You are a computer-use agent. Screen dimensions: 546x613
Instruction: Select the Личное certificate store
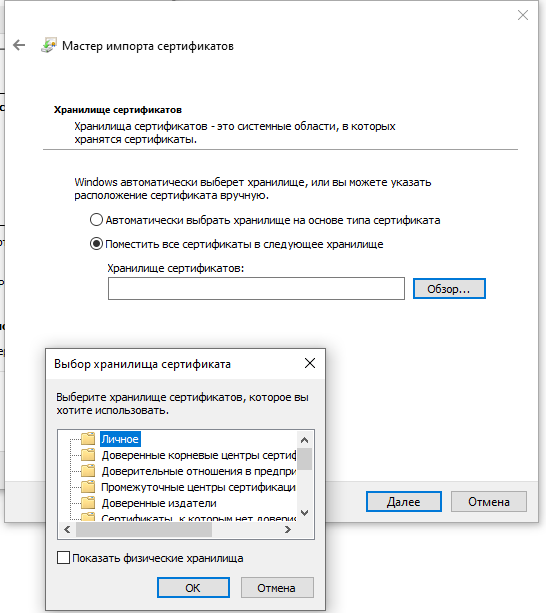click(120, 439)
